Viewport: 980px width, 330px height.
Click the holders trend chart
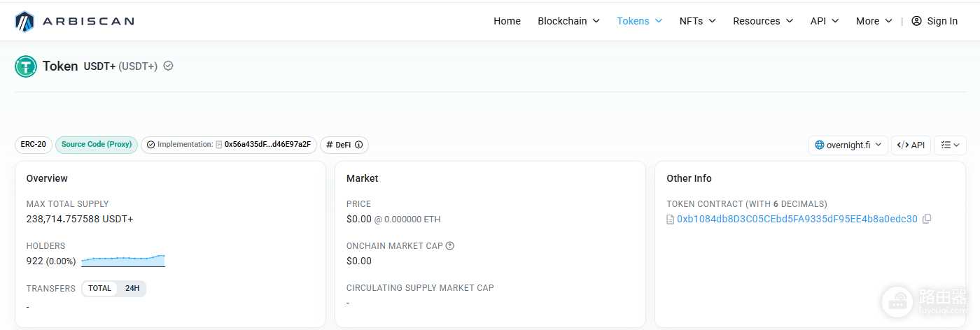[x=123, y=261]
